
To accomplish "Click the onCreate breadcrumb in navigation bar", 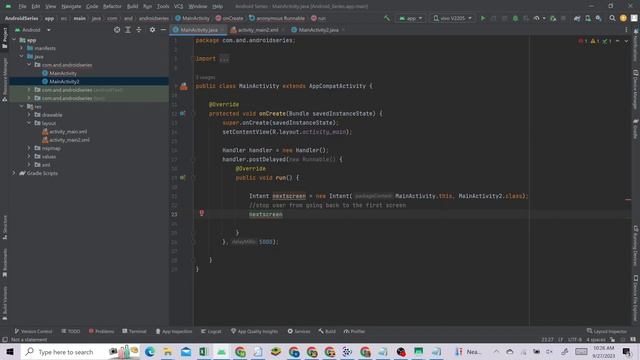I will (x=229, y=18).
